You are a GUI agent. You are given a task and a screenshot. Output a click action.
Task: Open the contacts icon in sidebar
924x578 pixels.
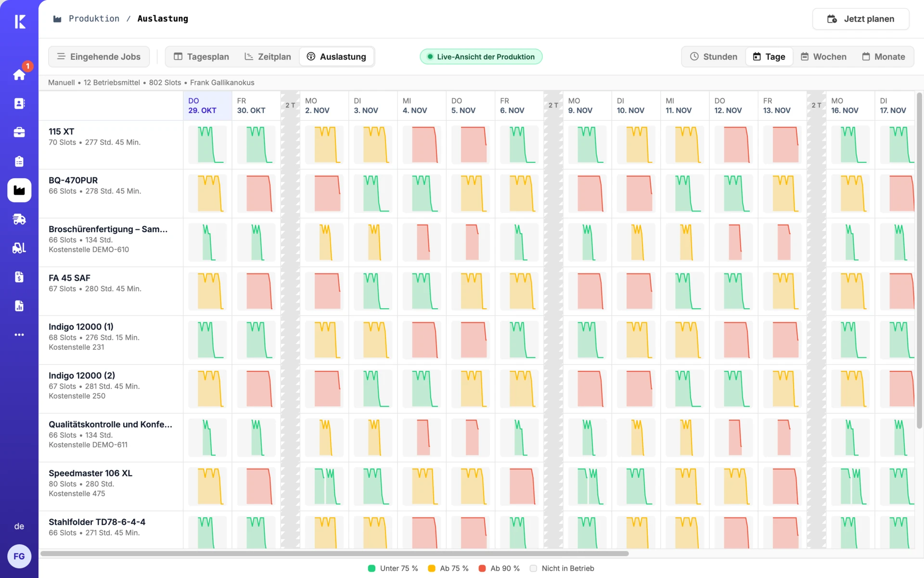click(x=19, y=104)
